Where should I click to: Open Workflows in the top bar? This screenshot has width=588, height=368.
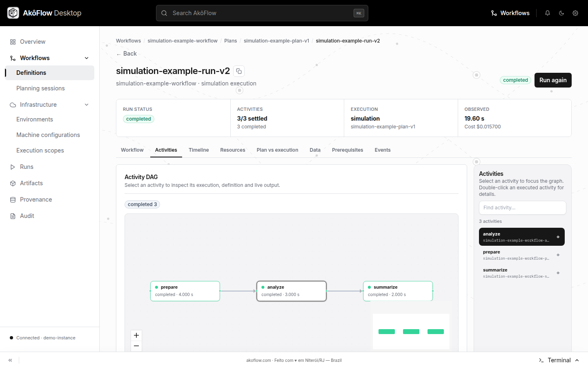pos(510,13)
